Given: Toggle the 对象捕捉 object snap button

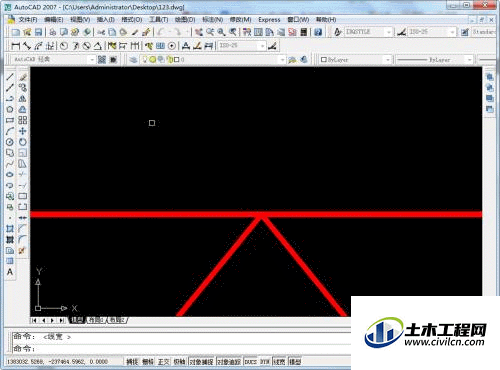Looking at the screenshot, I should (x=202, y=362).
